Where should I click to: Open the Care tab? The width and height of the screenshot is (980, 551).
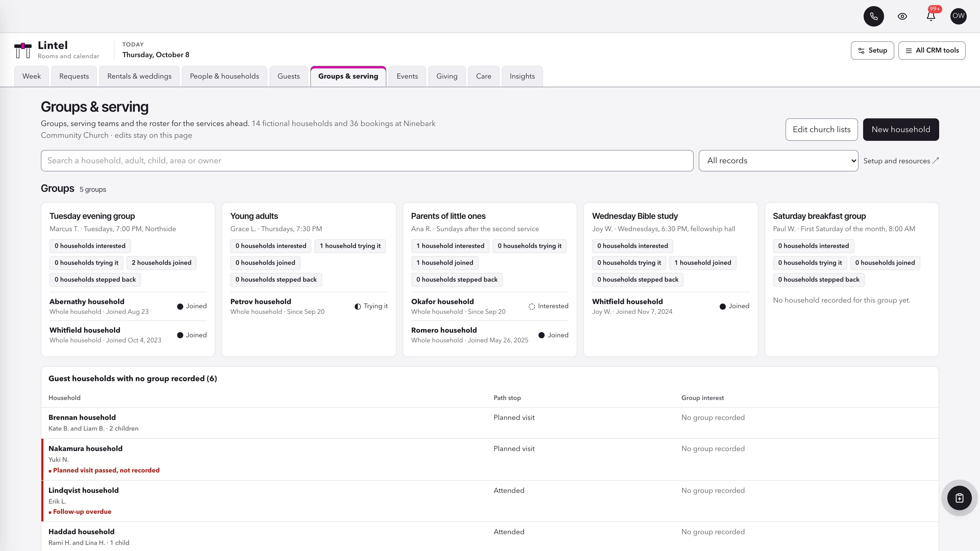point(484,77)
